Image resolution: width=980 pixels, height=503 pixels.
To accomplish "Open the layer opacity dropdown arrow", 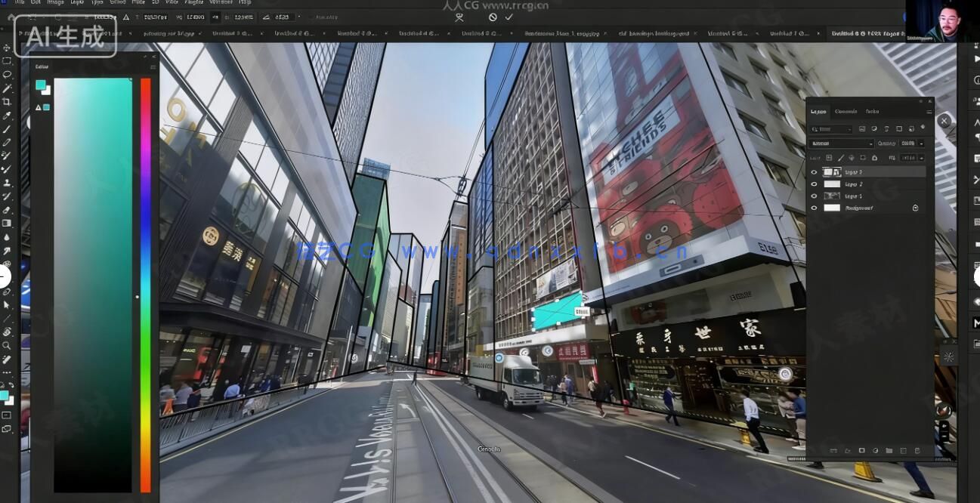I will coord(921,143).
